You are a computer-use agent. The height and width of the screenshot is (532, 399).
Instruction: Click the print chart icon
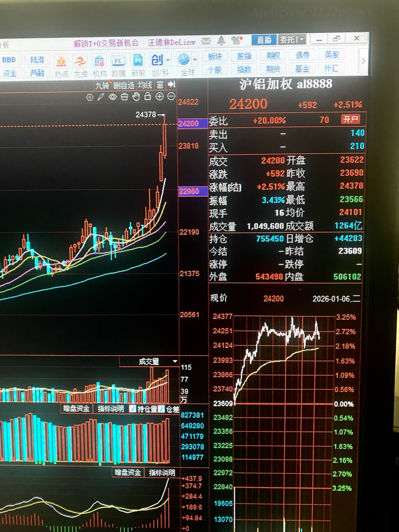click(124, 97)
